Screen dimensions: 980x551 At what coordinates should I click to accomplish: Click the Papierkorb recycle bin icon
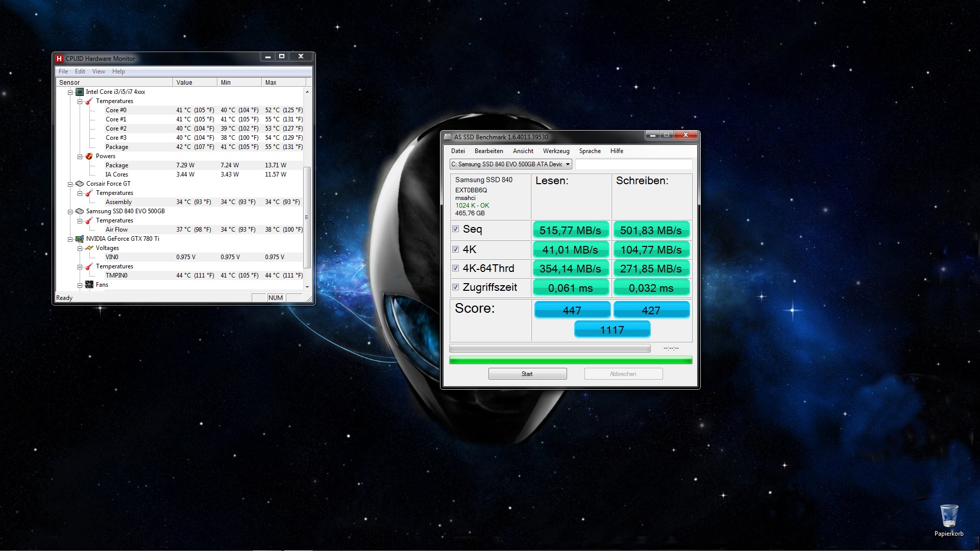click(x=949, y=516)
